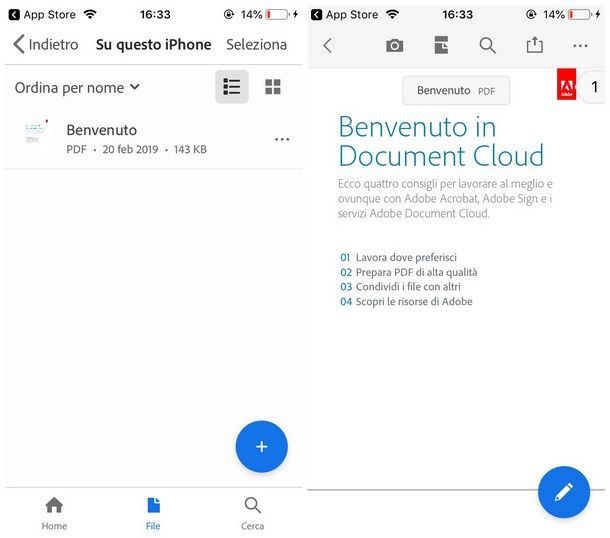This screenshot has width=610, height=538.
Task: Switch to grid view layout
Action: pyautogui.click(x=273, y=87)
